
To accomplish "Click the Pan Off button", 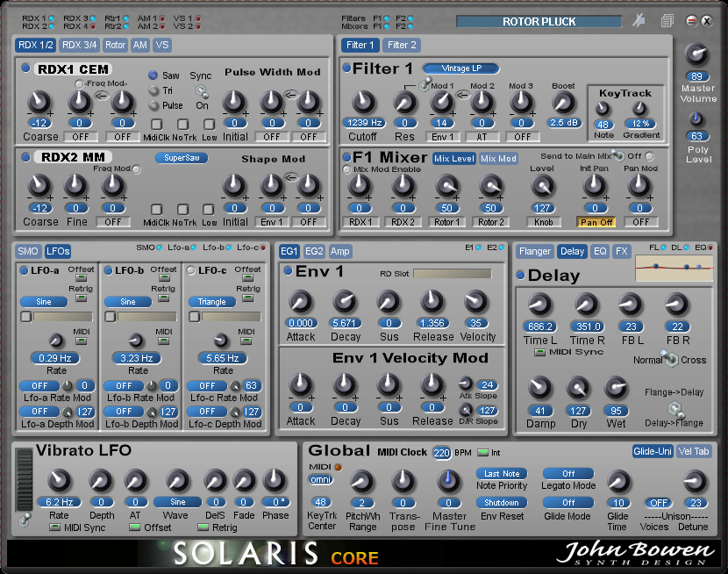I will (x=596, y=222).
